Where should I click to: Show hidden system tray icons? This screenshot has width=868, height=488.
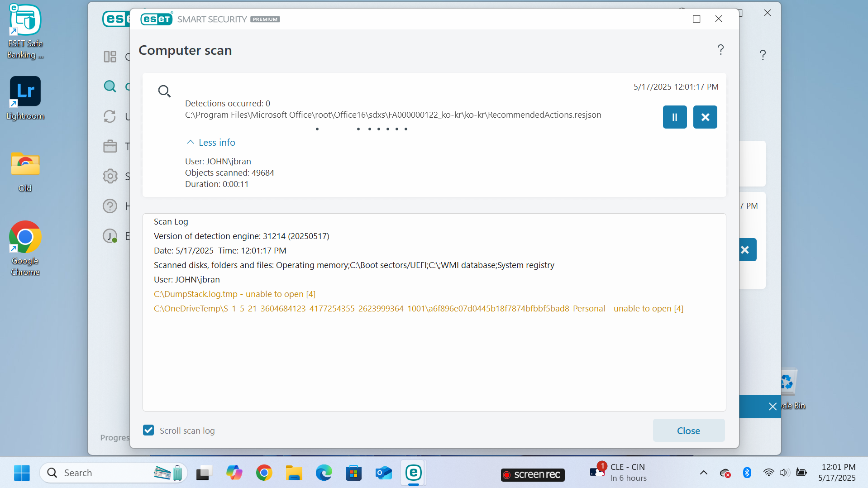pyautogui.click(x=703, y=473)
